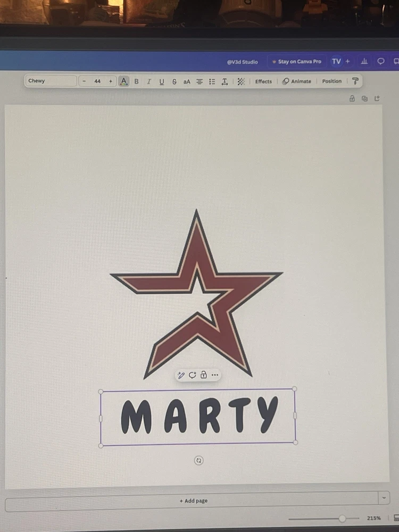Image resolution: width=399 pixels, height=532 pixels.
Task: Increase font size with the plus button
Action: tap(111, 81)
